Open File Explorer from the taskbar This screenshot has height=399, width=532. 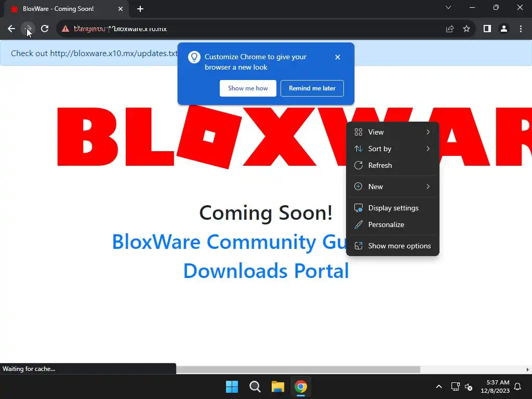point(278,387)
